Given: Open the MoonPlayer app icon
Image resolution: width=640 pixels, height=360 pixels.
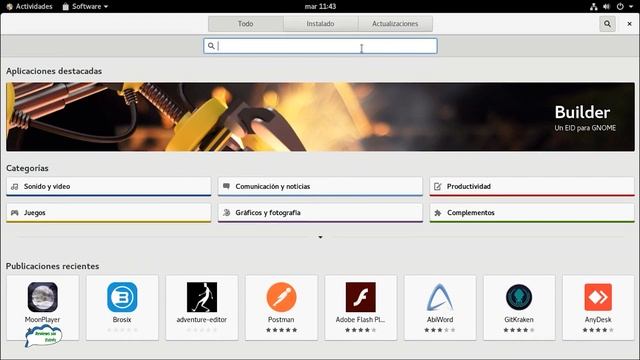Looking at the screenshot, I should (x=42, y=297).
